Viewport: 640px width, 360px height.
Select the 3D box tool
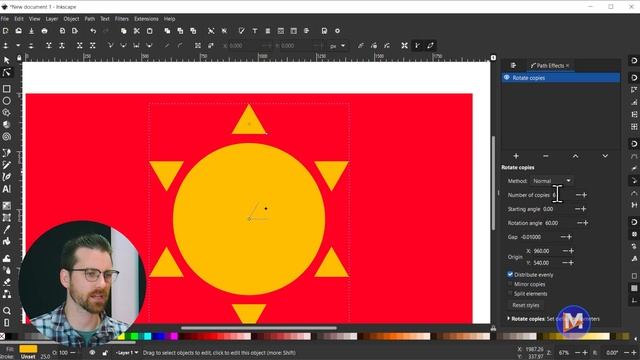(x=7, y=124)
